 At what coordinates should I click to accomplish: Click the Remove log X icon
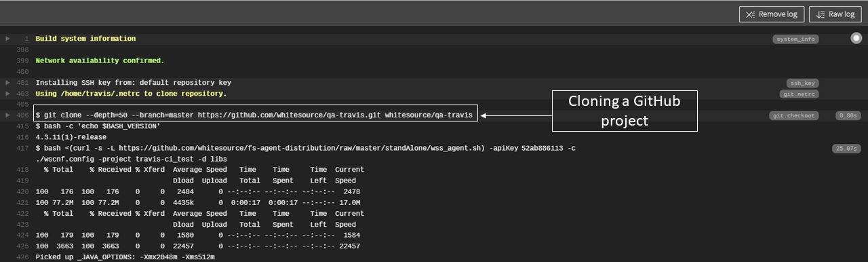tap(750, 14)
